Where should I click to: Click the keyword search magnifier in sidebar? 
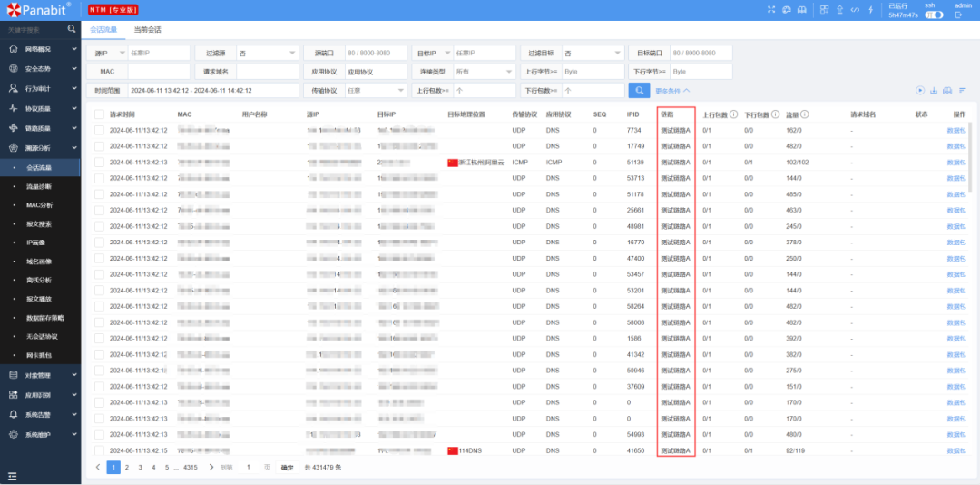click(x=72, y=29)
